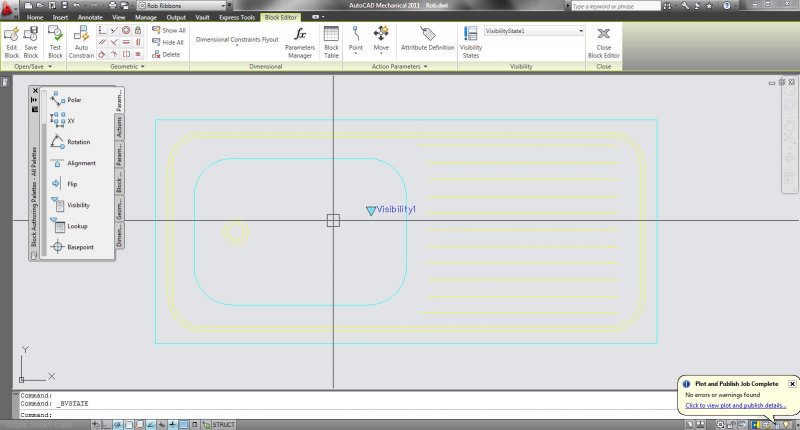Click Hide All constraints

[169, 43]
